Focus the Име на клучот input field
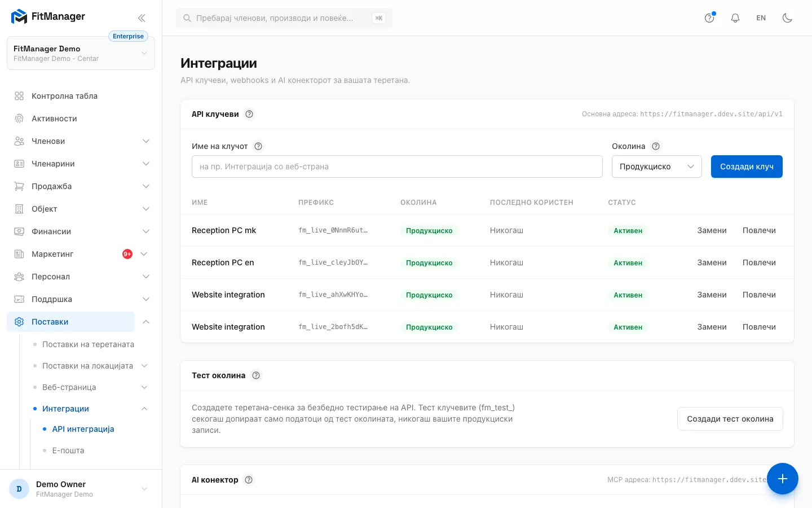The image size is (812, 508). 397,167
